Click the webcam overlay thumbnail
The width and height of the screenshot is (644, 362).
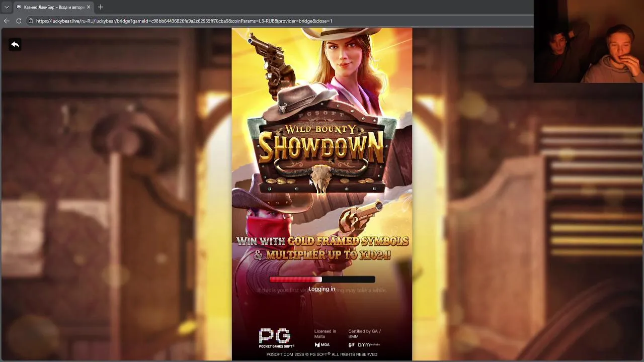coord(589,41)
